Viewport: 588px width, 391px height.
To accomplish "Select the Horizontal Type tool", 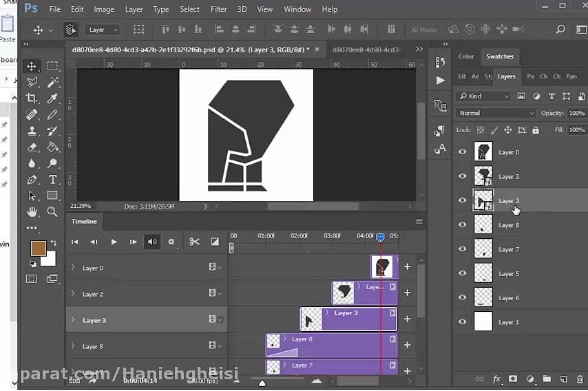I will [52, 180].
